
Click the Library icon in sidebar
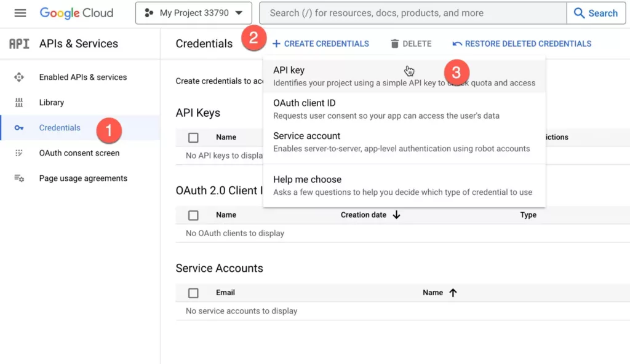[19, 103]
